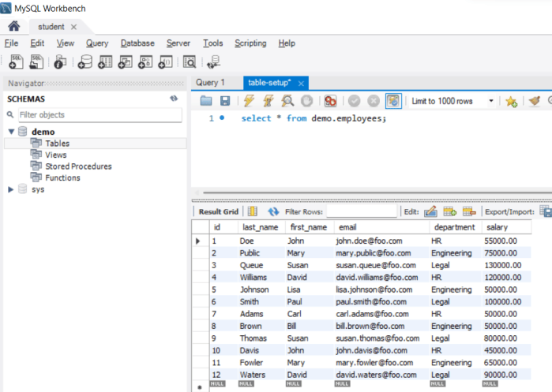Beautify query with broom icon
This screenshot has height=392, width=552.
(535, 101)
